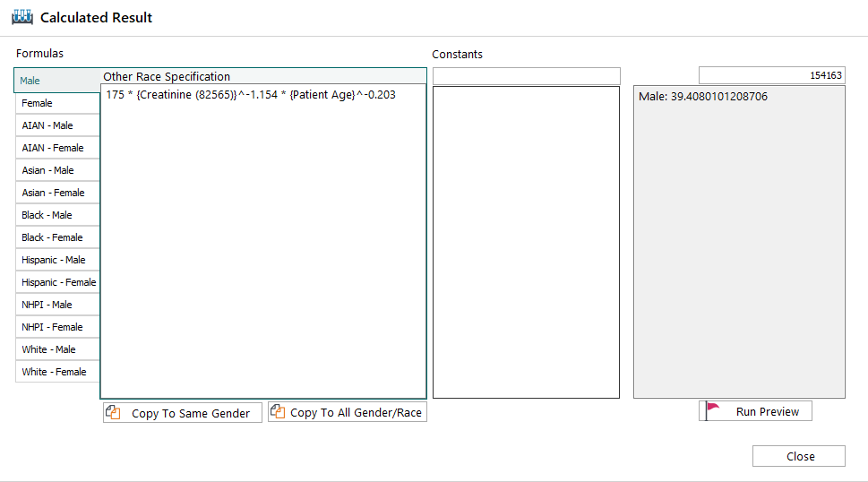Image resolution: width=868 pixels, height=482 pixels.
Task: Click the single-line Constants input field
Action: point(527,76)
